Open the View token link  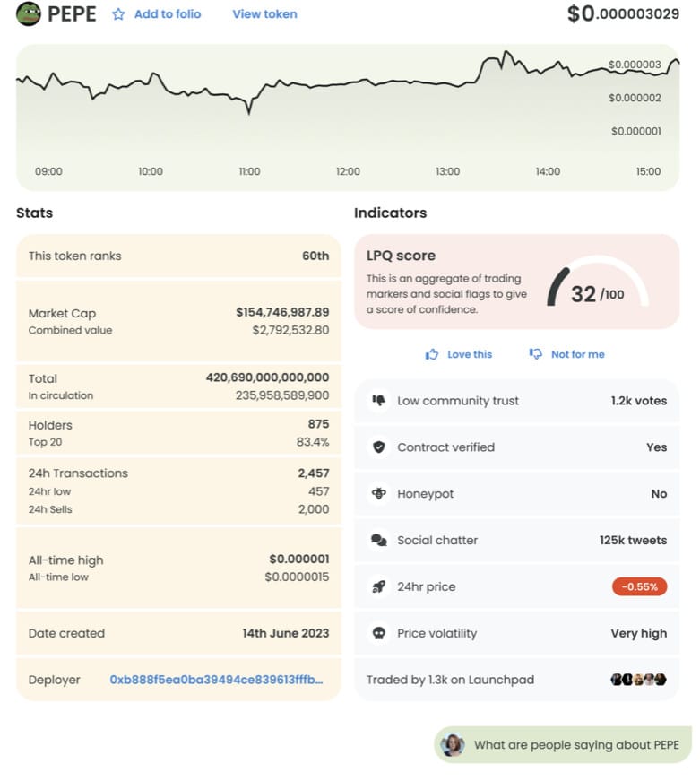pos(265,14)
